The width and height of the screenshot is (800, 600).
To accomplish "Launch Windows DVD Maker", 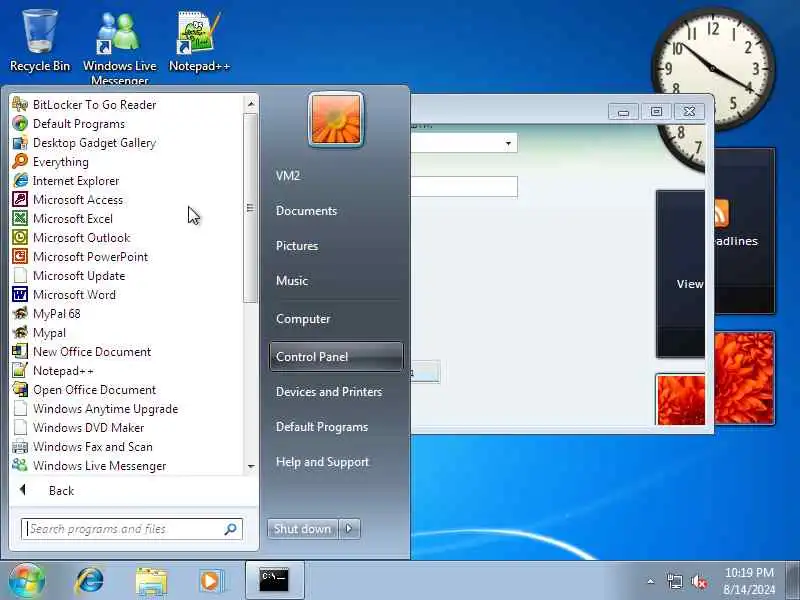I will (x=88, y=428).
